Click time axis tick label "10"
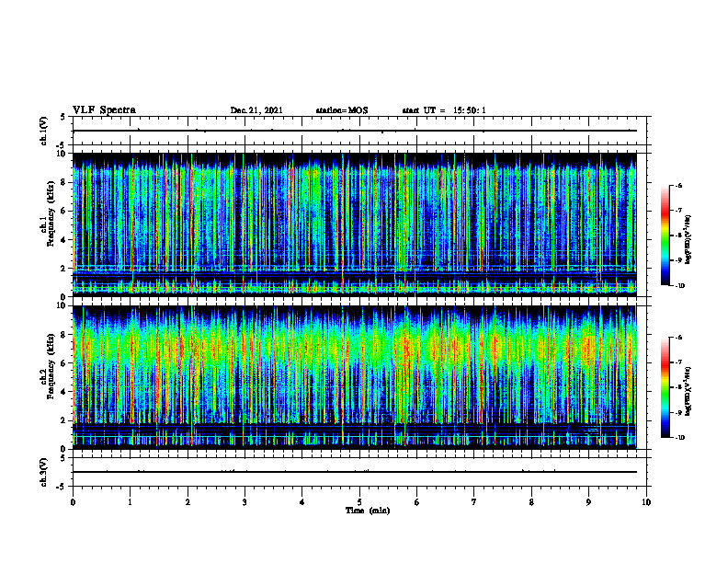The width and height of the screenshot is (728, 563). (646, 502)
